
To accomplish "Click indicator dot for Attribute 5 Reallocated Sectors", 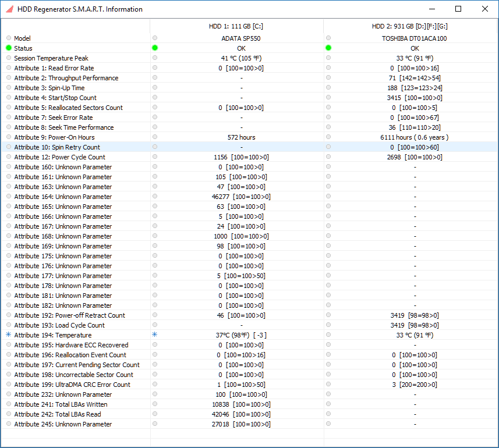I will click(9, 107).
